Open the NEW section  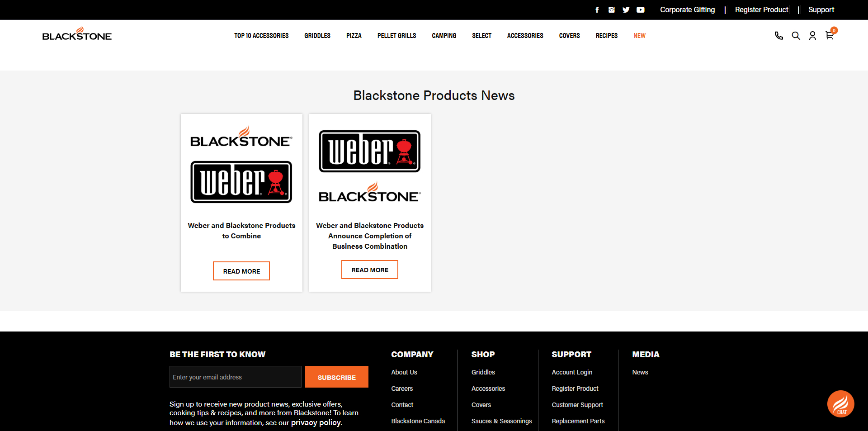(x=639, y=36)
